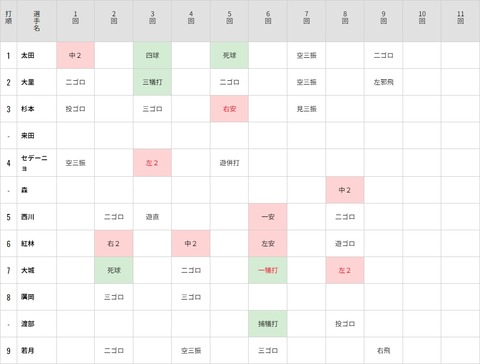Click 太田's 中2 result in inning 1

75,55
